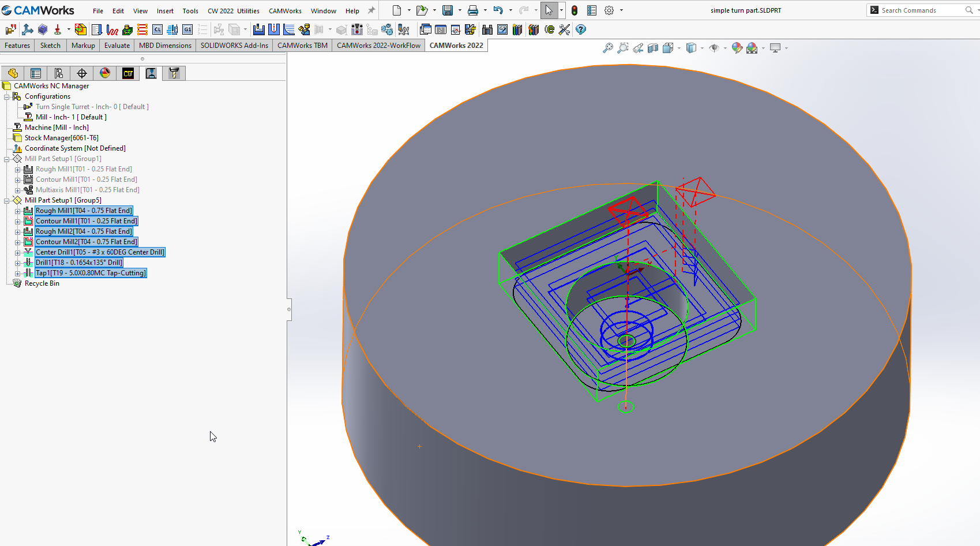Select 'Turn Single Turret - Inch- 0' configuration
Image resolution: width=980 pixels, height=546 pixels.
92,107
